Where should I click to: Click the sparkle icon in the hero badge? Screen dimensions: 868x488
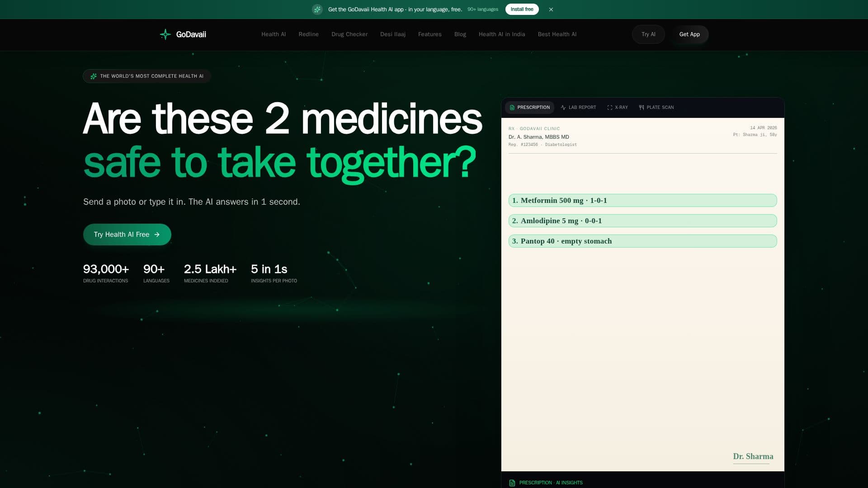coord(94,76)
